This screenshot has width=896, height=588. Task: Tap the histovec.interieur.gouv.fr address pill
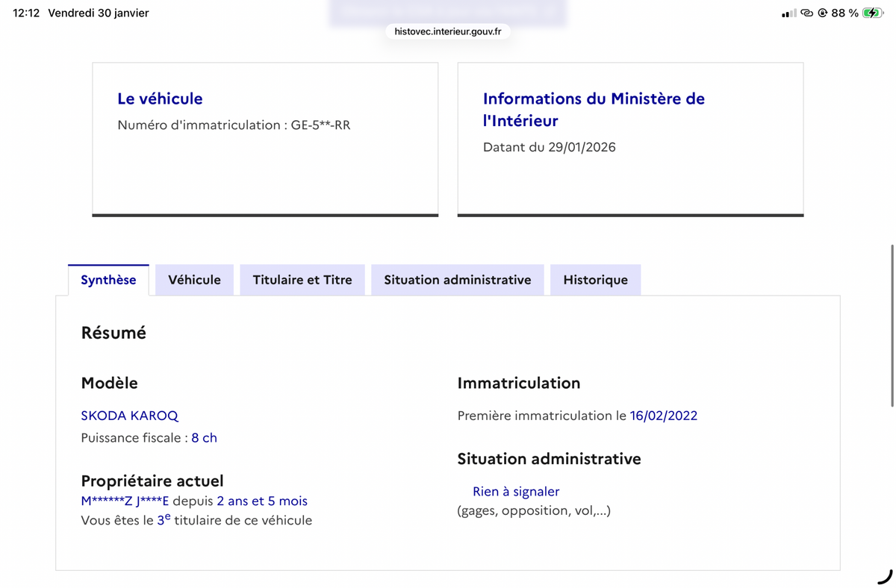coord(448,31)
